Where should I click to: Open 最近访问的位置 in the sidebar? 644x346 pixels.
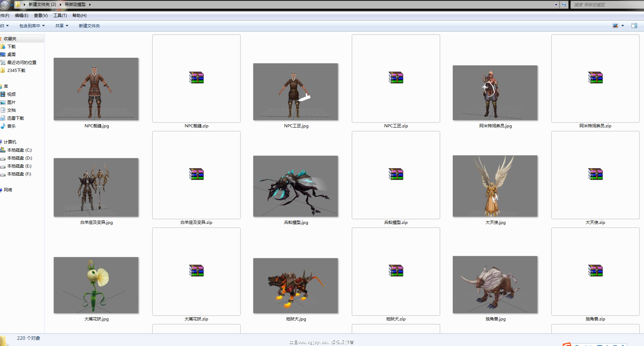click(x=21, y=63)
